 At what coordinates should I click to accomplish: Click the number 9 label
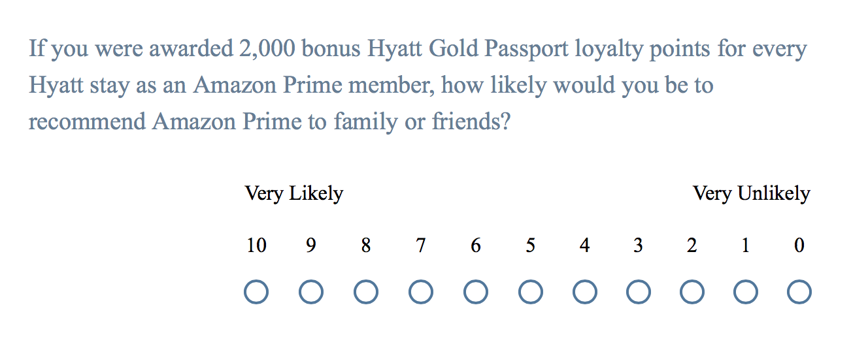point(311,246)
